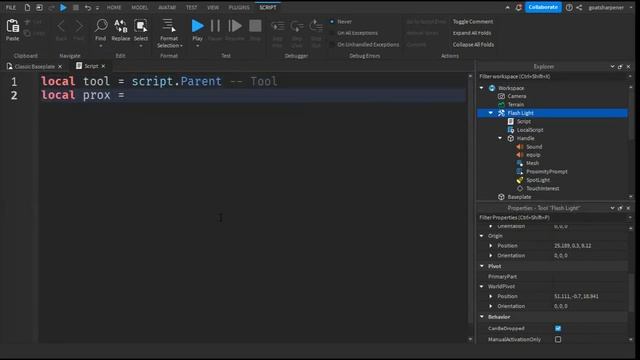
Task: Click Toggle Comment action
Action: coord(473,22)
